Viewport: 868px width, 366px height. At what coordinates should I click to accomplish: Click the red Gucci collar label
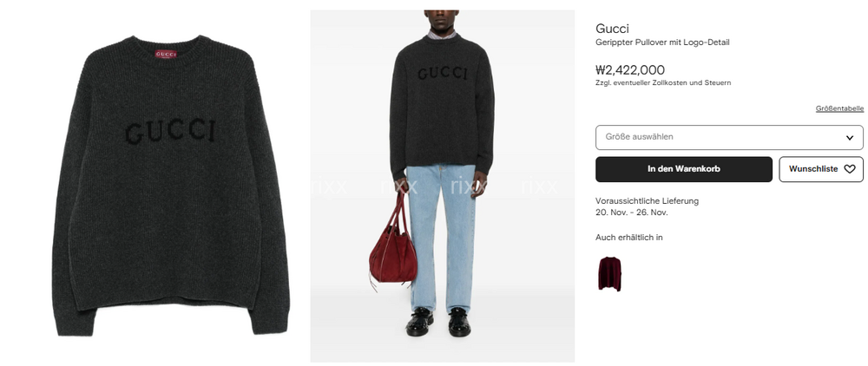click(x=166, y=55)
